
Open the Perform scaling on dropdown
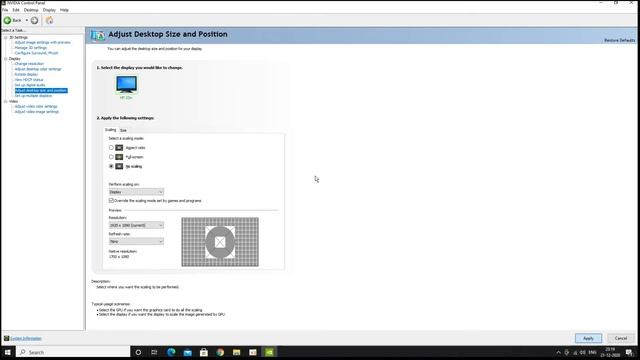point(136,192)
